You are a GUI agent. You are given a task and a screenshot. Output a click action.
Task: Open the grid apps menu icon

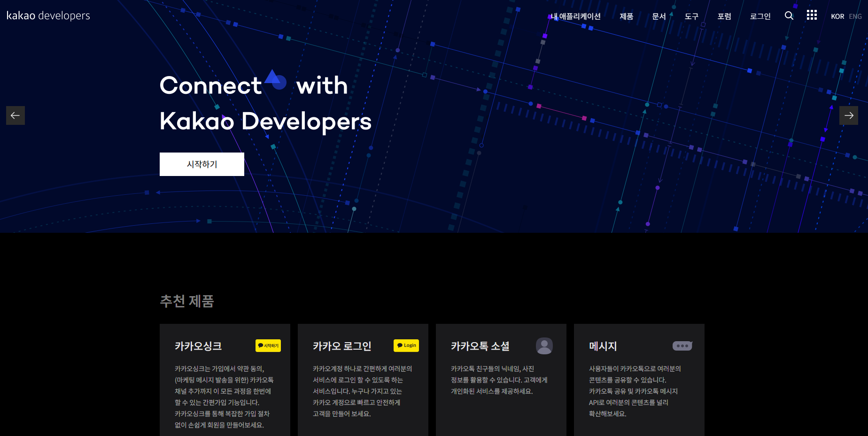pyautogui.click(x=812, y=15)
